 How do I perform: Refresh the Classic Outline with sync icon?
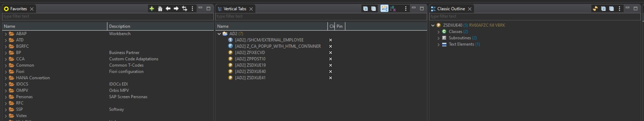click(x=595, y=9)
